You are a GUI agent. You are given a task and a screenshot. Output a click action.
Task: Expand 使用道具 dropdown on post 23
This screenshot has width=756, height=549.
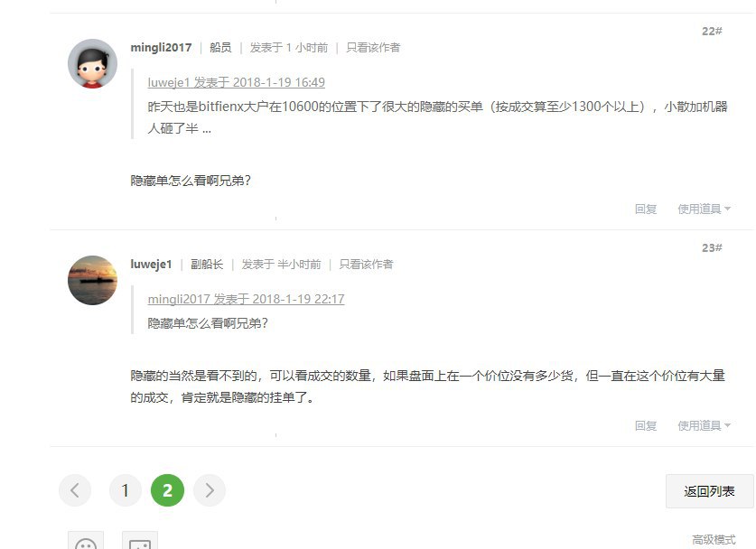point(704,425)
